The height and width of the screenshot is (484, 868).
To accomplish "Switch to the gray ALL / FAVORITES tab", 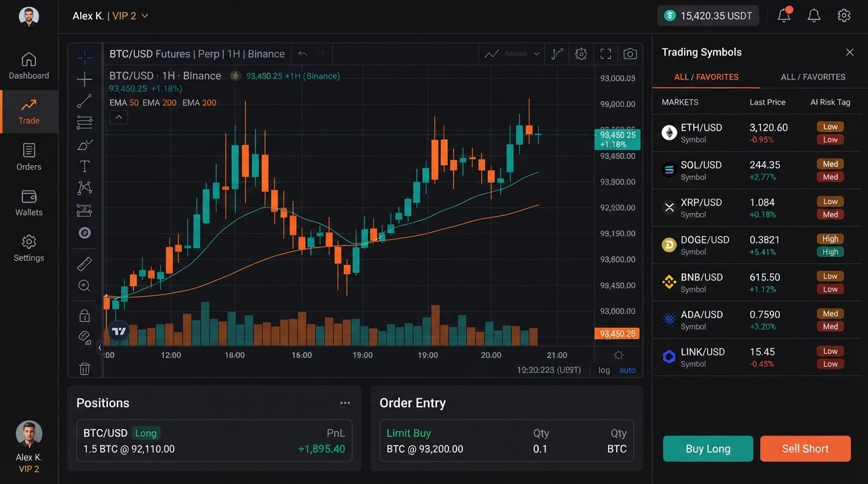I will point(813,77).
